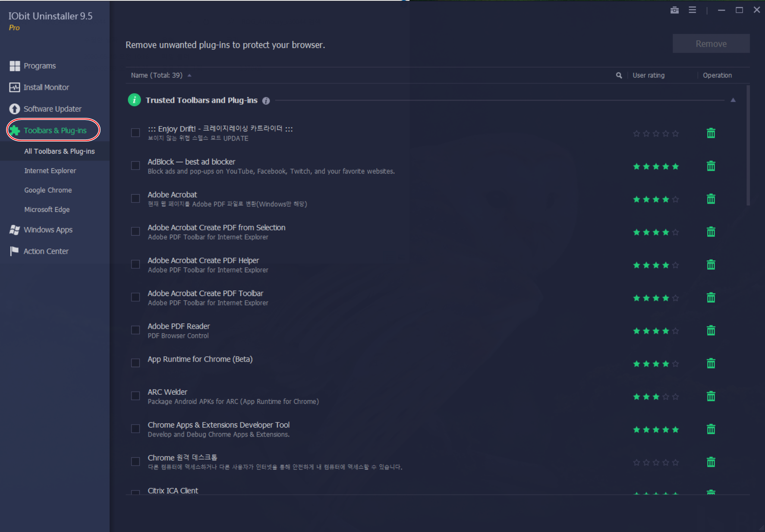Delete the Enjoy Drift plug-in with trash icon
This screenshot has height=532, width=765.
711,133
